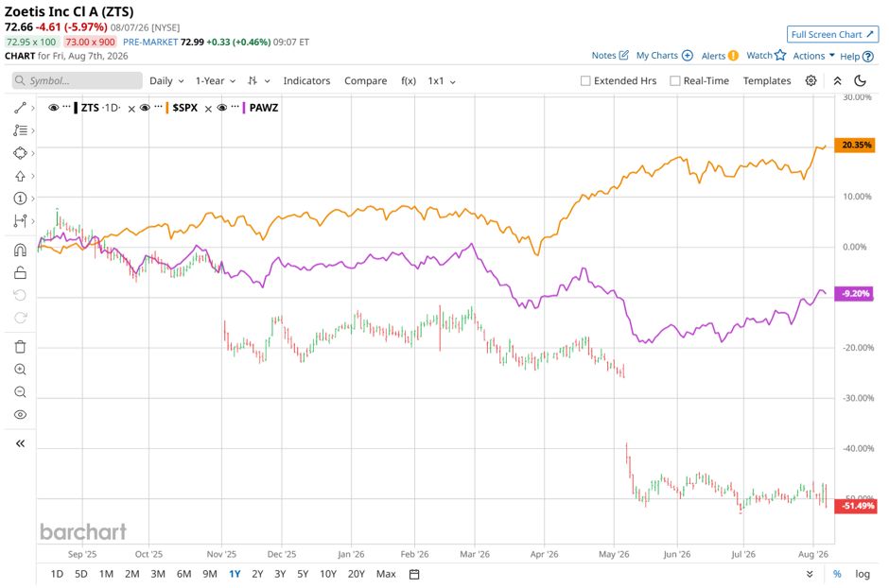The image size is (889, 588).
Task: Add ZTS to Watch star icon
Action: tap(780, 55)
